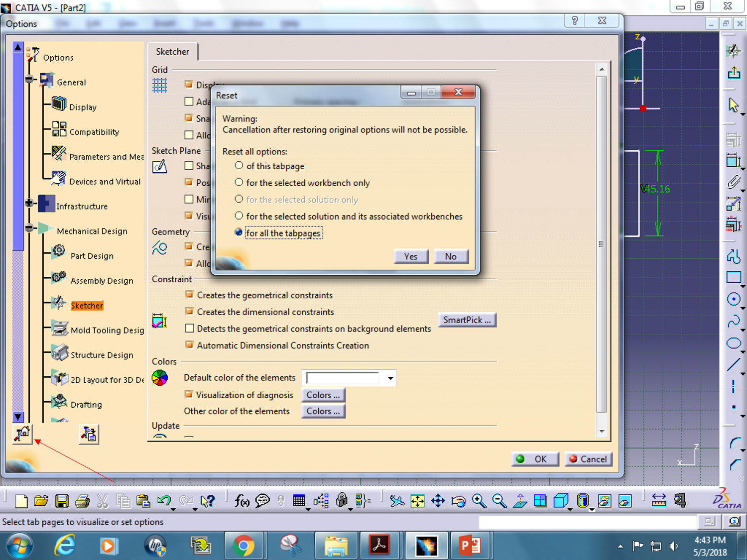
Task: Enable detecting geometrical constraints on background elements
Action: click(190, 328)
